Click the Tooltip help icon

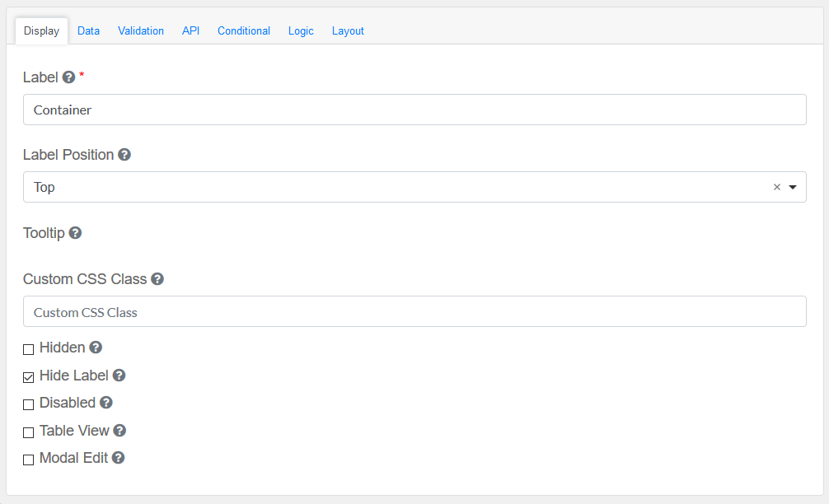click(x=75, y=233)
